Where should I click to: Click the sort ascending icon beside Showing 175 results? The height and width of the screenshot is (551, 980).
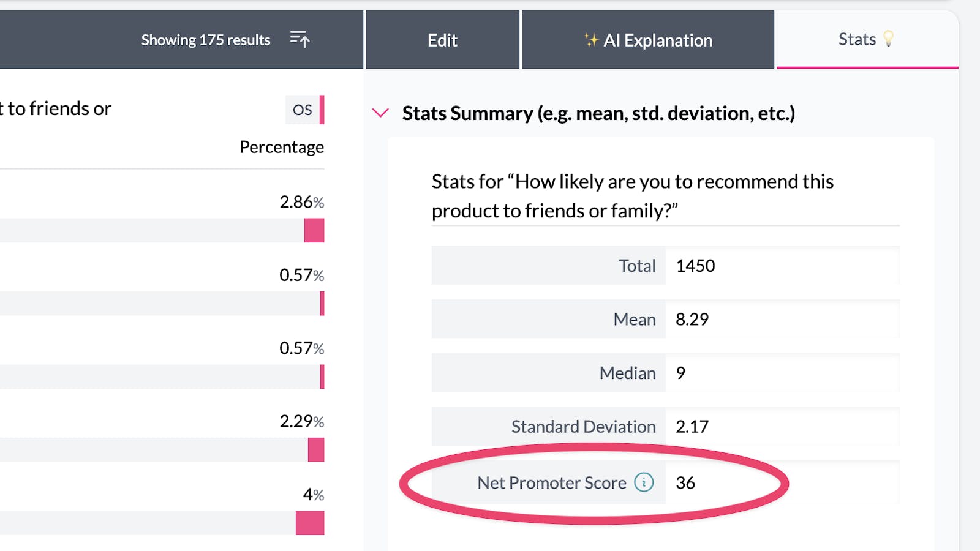[x=300, y=39]
